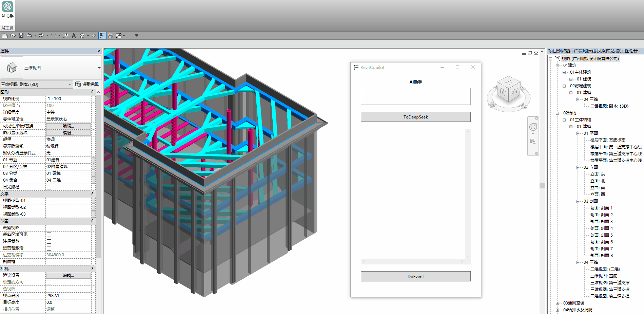
Task: Open the 三维视图: 副本: {3D} instance dropdown
Action: [x=70, y=84]
